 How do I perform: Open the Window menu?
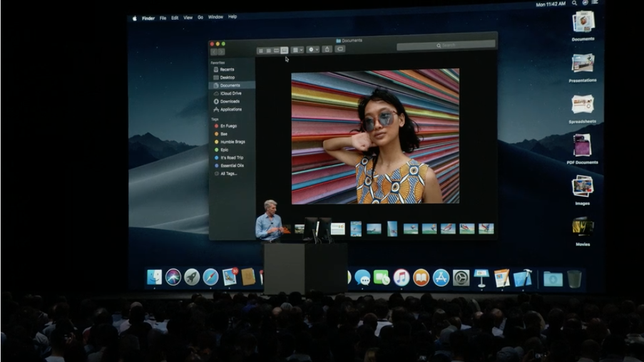[216, 17]
